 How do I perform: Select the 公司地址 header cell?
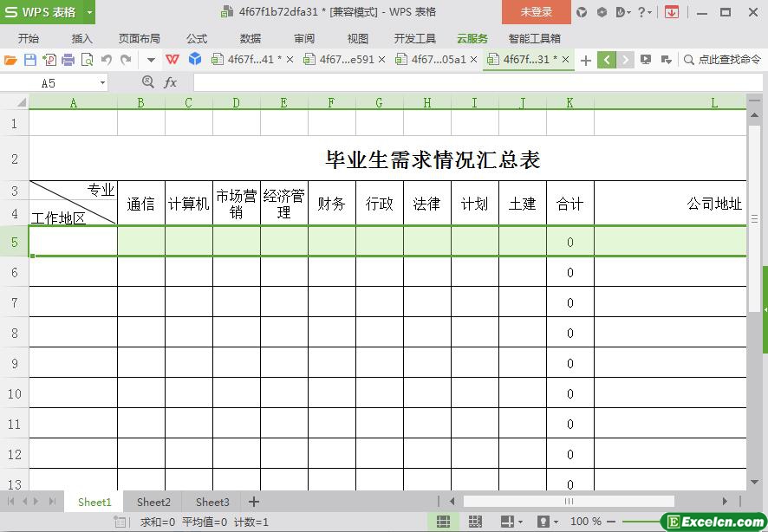670,204
